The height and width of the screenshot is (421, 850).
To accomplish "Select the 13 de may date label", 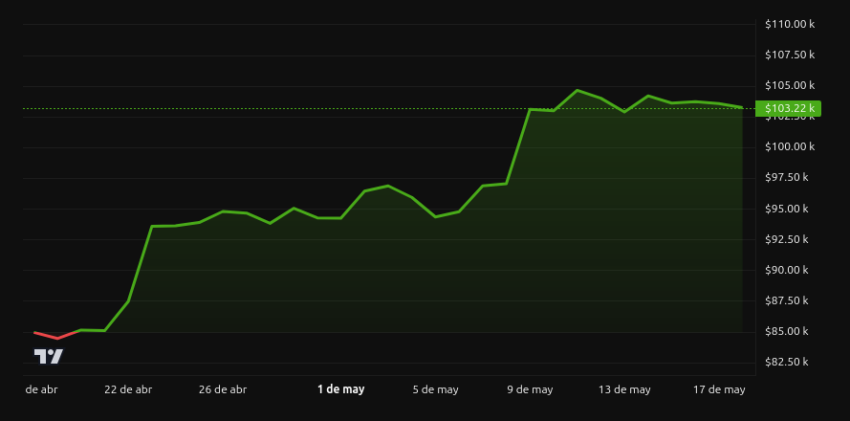I will point(624,390).
